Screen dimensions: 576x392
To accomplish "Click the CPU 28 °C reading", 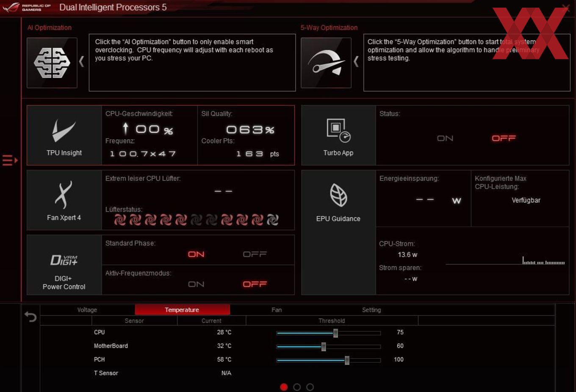I will 224,332.
